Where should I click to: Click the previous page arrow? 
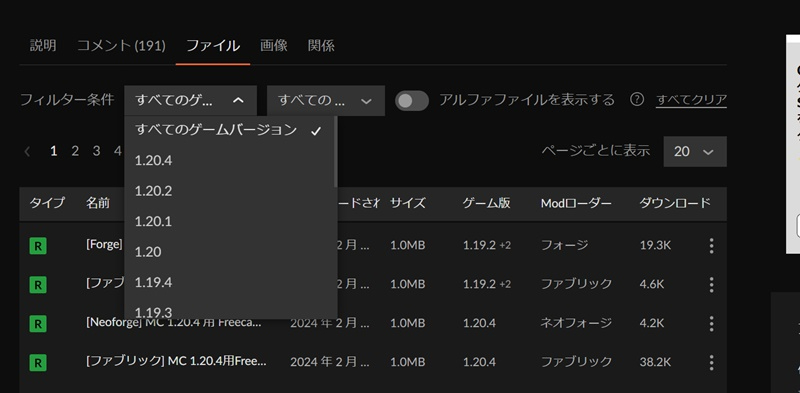(28, 151)
